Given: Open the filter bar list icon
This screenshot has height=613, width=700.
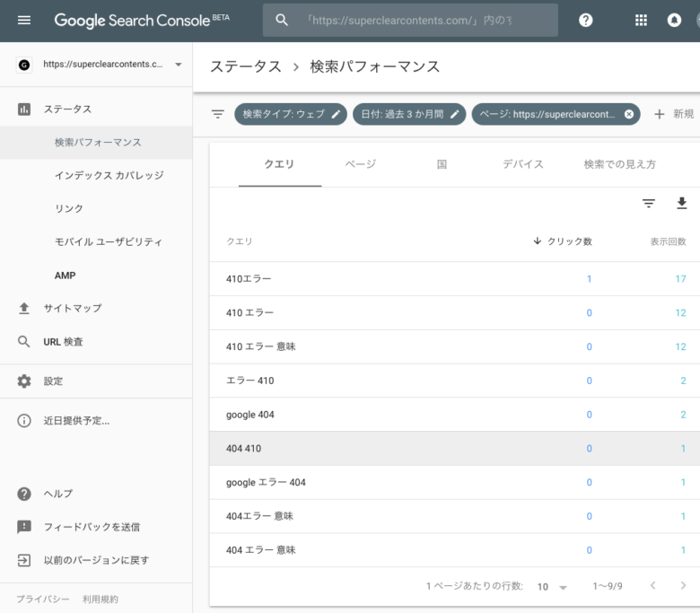Looking at the screenshot, I should pos(217,114).
